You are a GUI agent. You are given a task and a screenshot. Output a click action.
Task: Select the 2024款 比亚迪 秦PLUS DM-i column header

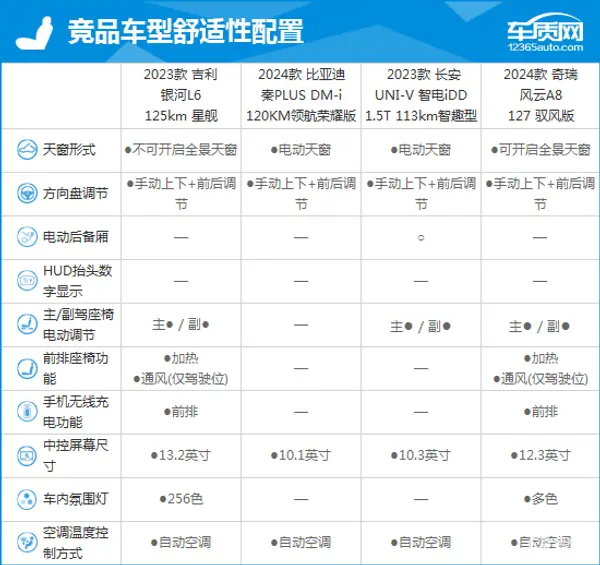301,95
